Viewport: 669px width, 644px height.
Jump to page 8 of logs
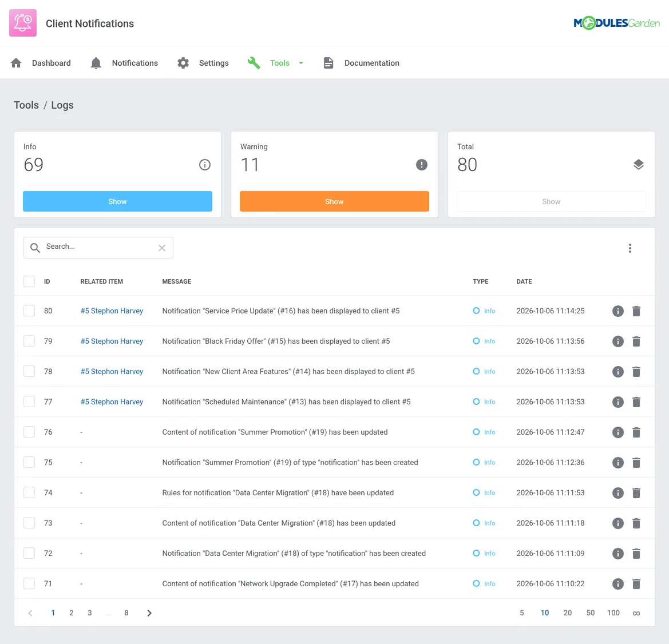(126, 613)
